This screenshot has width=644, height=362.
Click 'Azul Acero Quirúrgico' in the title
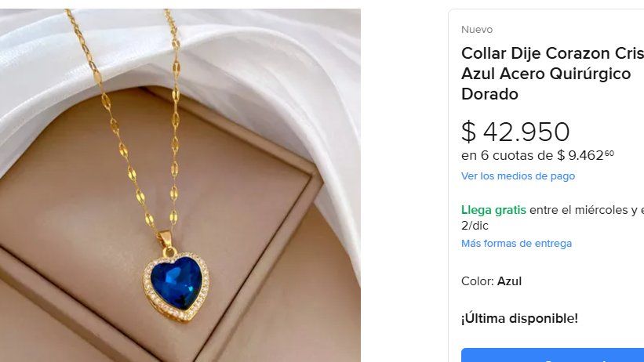pyautogui.click(x=546, y=74)
